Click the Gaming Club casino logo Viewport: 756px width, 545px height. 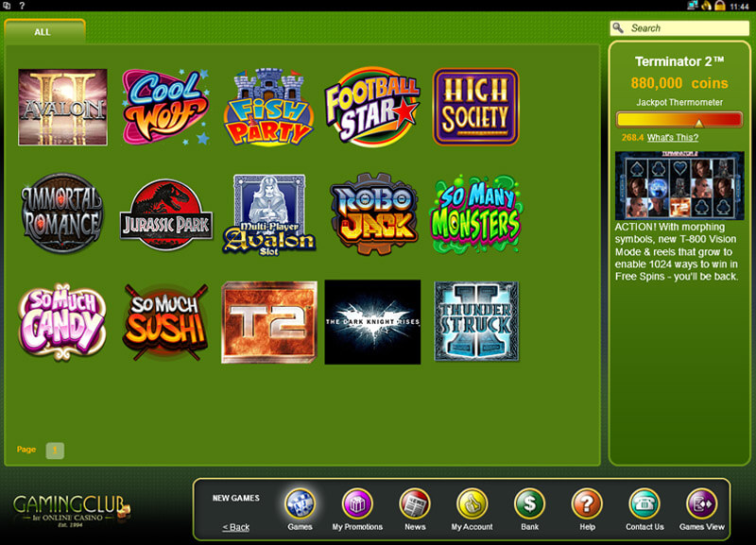coord(72,510)
